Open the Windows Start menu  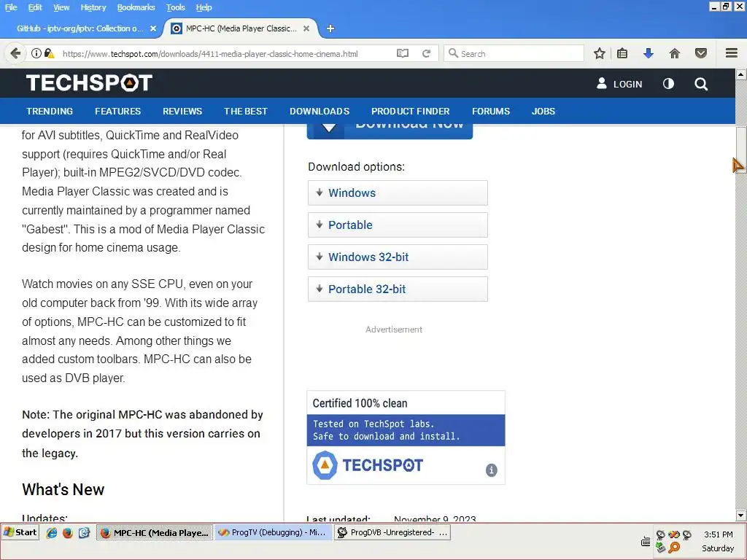click(x=20, y=532)
